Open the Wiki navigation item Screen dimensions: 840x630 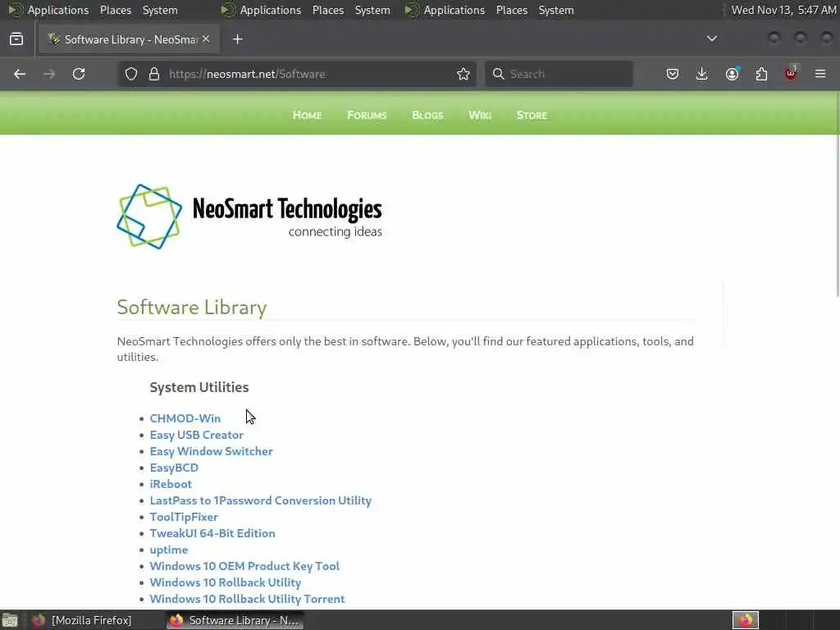480,115
